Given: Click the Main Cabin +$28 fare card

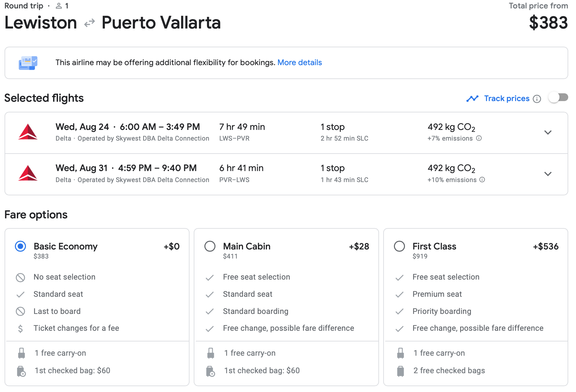Looking at the screenshot, I should [x=286, y=307].
